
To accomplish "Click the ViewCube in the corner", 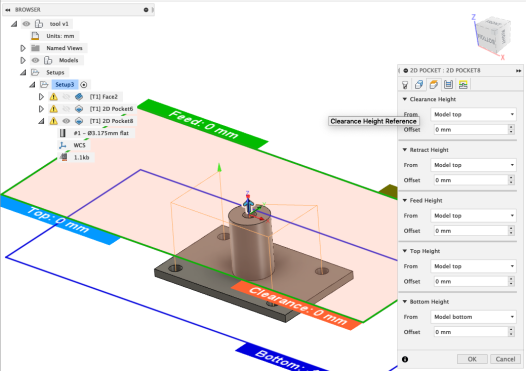I will tap(493, 36).
